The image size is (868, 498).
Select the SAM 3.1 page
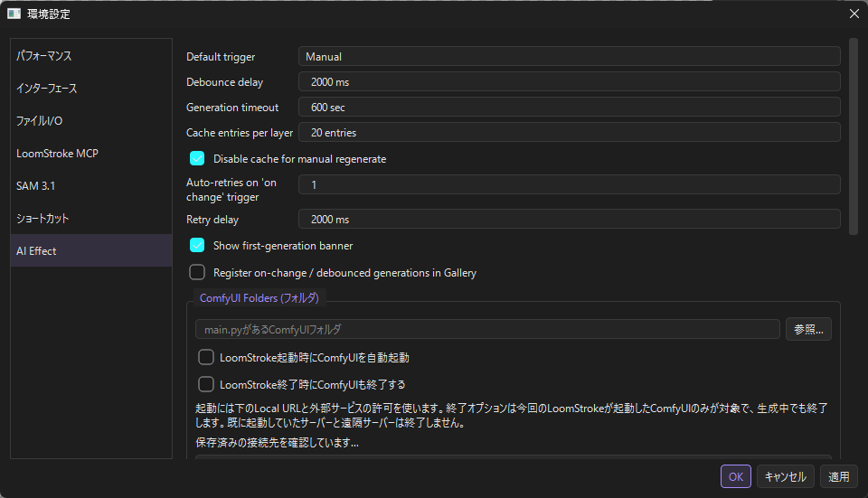(x=91, y=186)
